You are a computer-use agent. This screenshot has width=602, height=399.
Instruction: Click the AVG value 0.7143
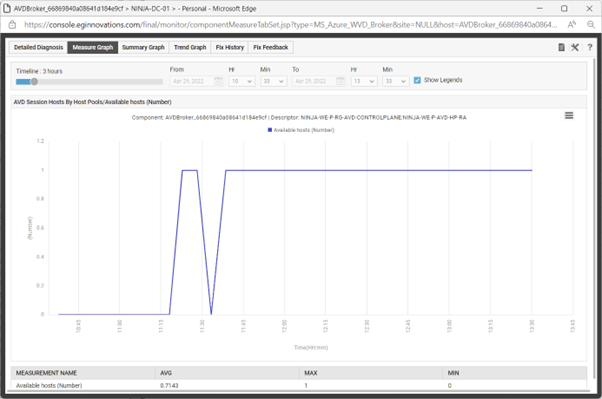(x=169, y=385)
